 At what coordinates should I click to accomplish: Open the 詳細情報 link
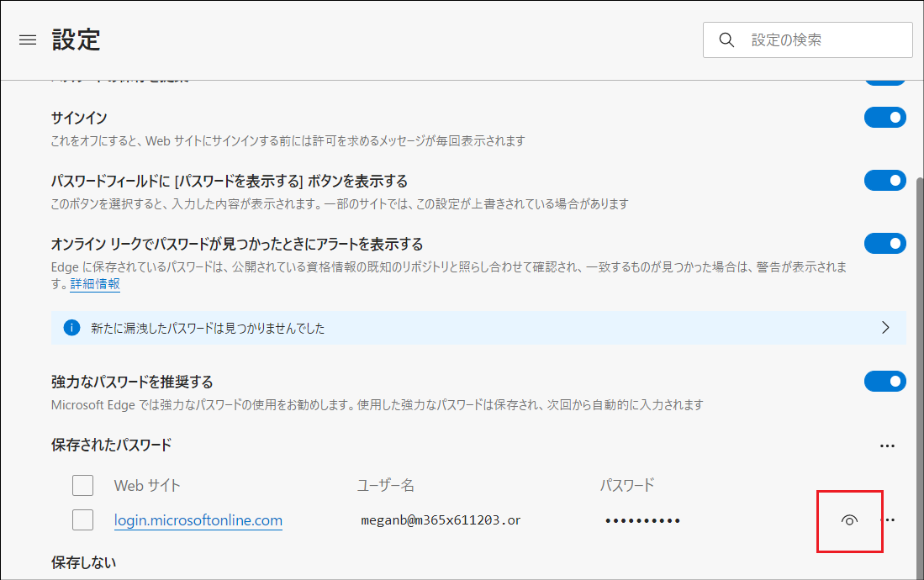click(95, 284)
